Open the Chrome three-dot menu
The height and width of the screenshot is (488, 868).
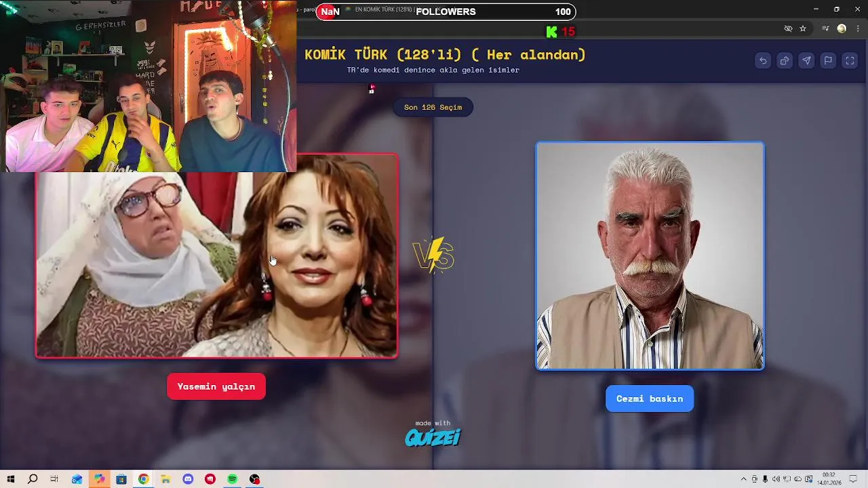pyautogui.click(x=856, y=28)
